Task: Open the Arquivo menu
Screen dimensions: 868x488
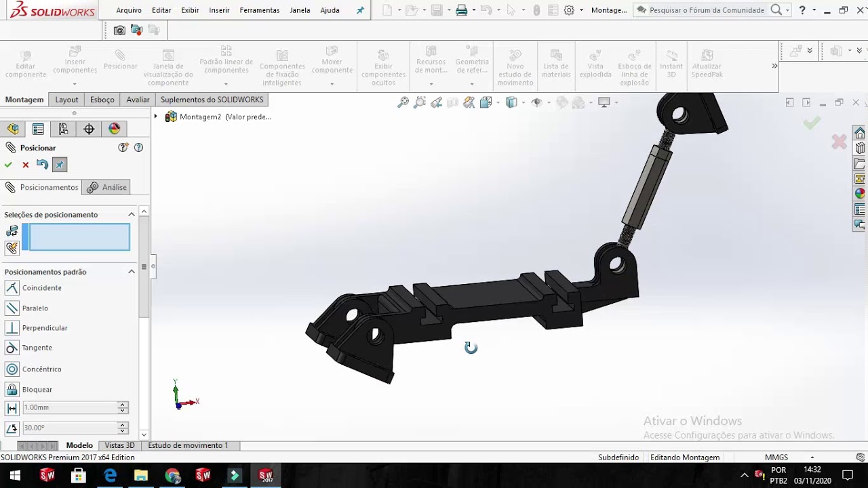Action: 129,10
